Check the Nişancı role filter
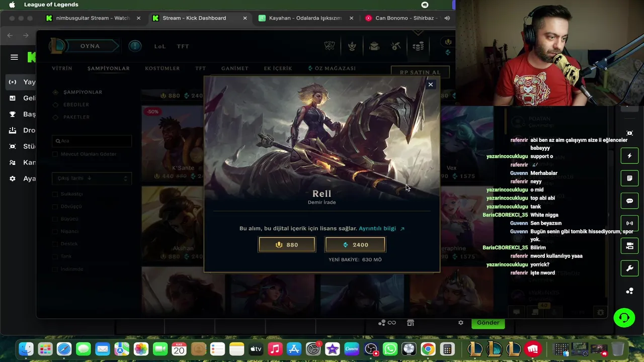Viewport: 644px width, 362px height. (55, 232)
